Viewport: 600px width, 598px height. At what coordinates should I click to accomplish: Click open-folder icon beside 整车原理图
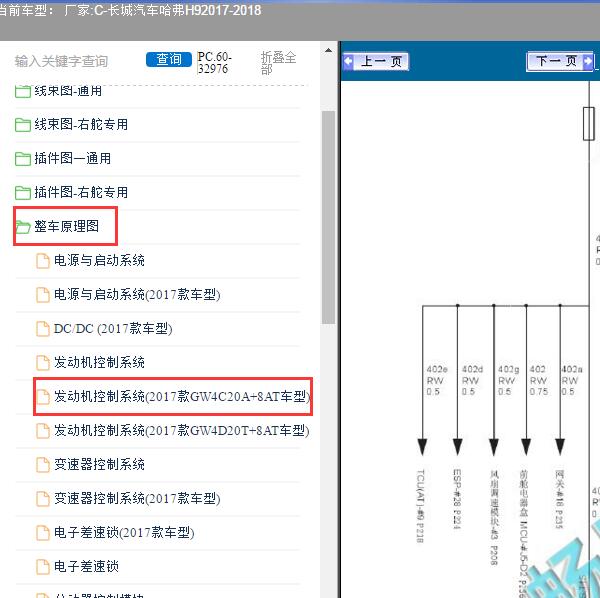(x=23, y=227)
